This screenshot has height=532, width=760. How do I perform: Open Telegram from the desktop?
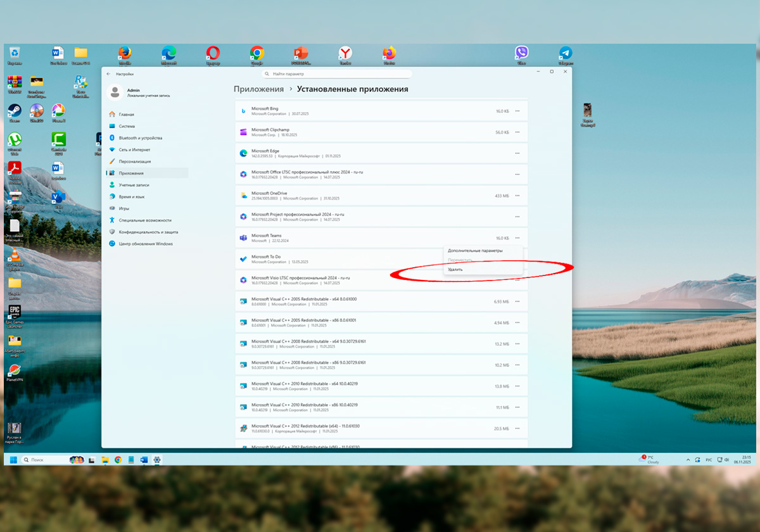566,54
